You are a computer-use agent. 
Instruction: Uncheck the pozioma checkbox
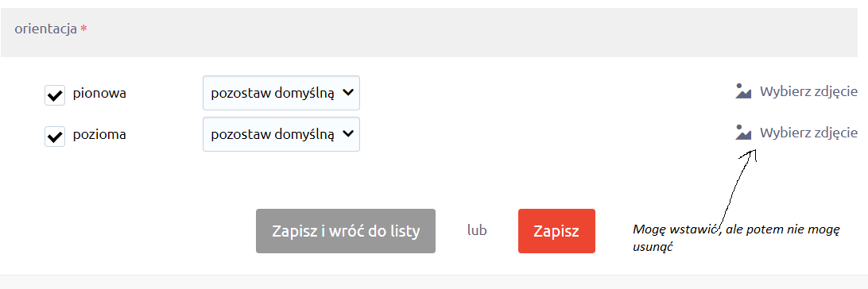(x=55, y=137)
